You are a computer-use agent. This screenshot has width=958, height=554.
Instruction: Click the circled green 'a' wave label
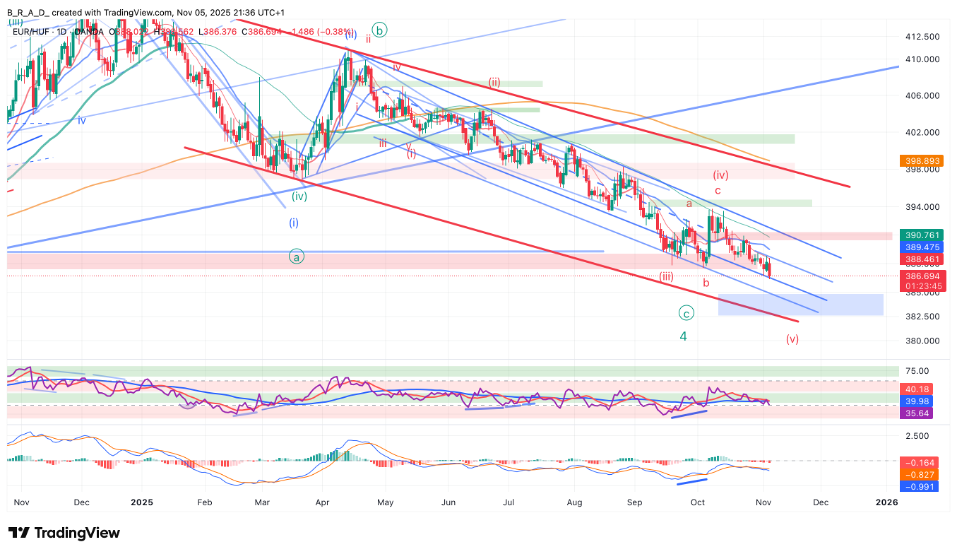[297, 256]
